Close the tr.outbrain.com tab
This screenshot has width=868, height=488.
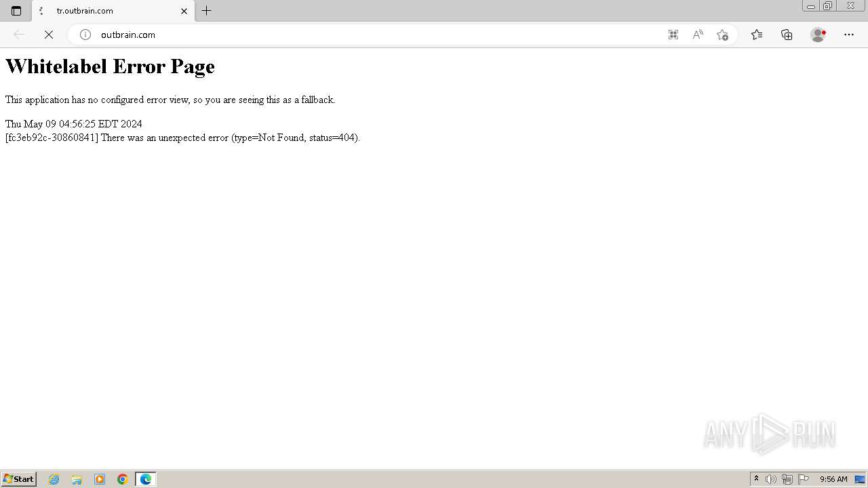tap(184, 11)
